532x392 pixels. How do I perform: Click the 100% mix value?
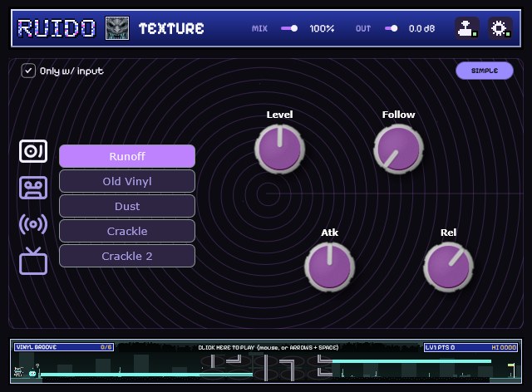coord(322,28)
